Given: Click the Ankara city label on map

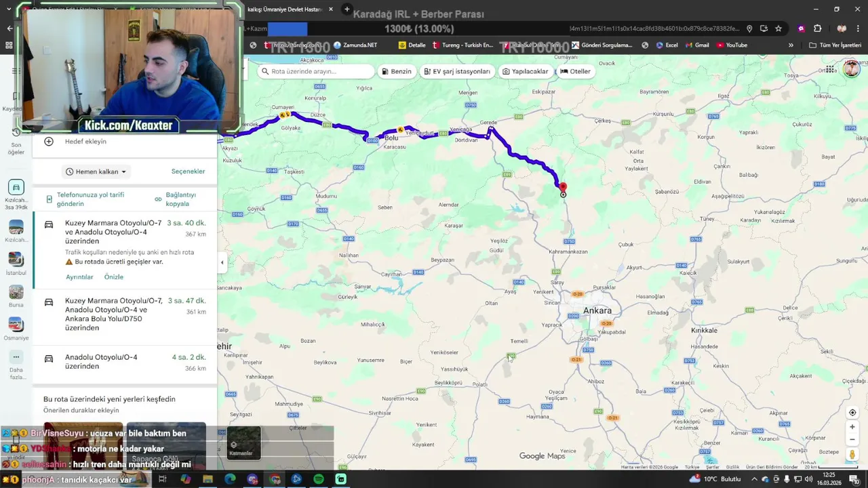Looking at the screenshot, I should click(x=597, y=310).
